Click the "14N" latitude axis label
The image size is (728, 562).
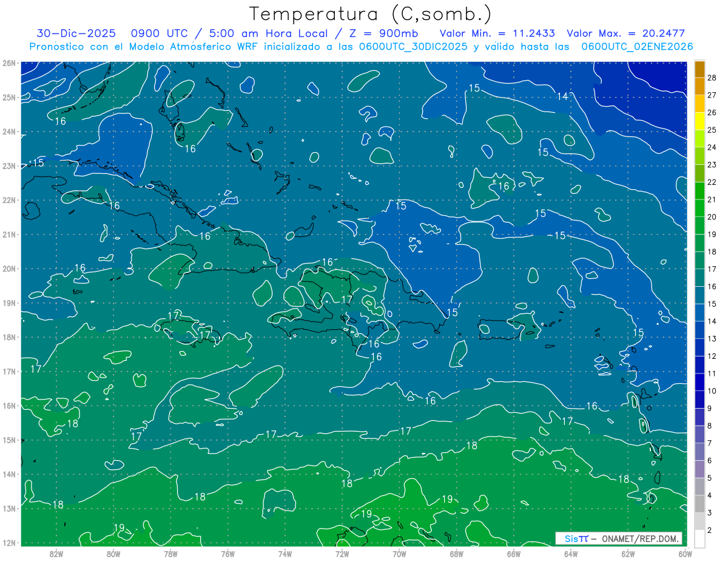tap(9, 474)
